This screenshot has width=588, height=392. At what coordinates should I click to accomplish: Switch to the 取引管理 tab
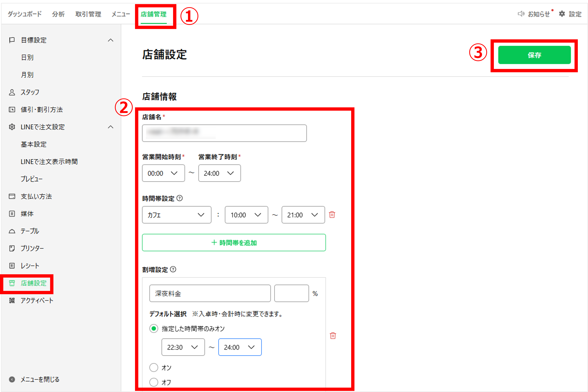(x=88, y=14)
